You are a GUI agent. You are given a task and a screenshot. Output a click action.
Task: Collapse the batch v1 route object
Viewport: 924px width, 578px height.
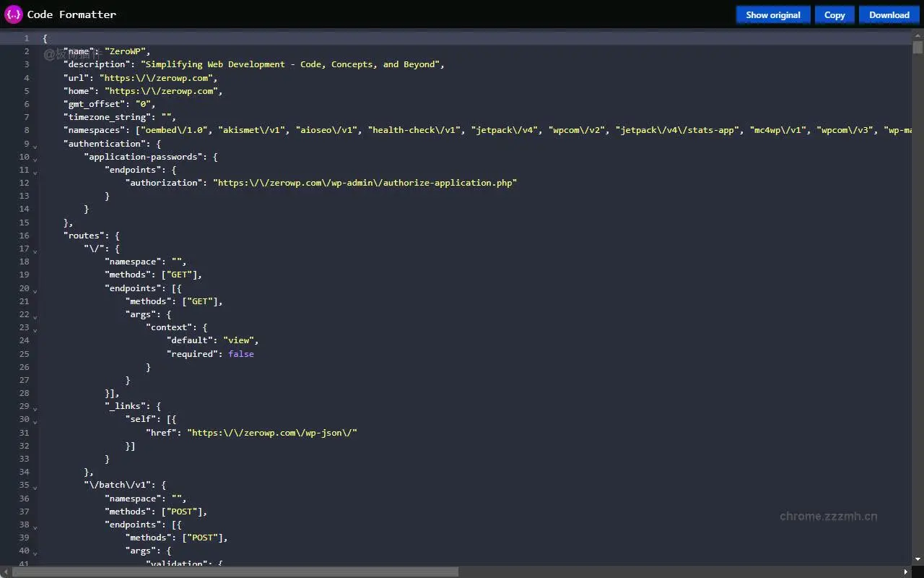(x=34, y=487)
